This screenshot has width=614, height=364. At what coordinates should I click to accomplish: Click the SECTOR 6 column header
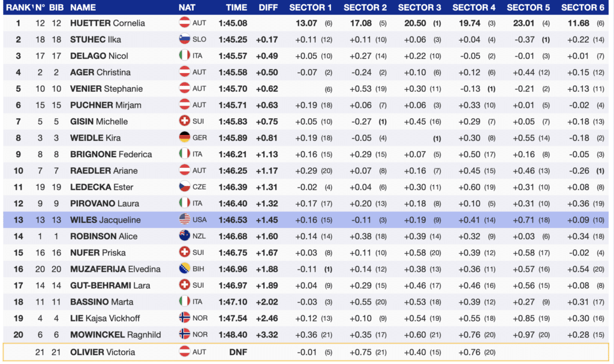pyautogui.click(x=583, y=7)
